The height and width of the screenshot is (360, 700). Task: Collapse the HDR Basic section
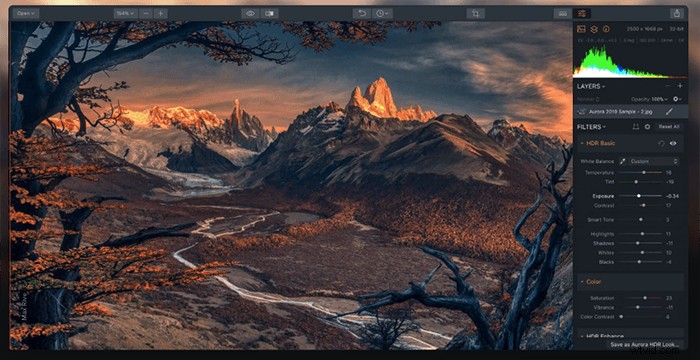click(x=582, y=143)
